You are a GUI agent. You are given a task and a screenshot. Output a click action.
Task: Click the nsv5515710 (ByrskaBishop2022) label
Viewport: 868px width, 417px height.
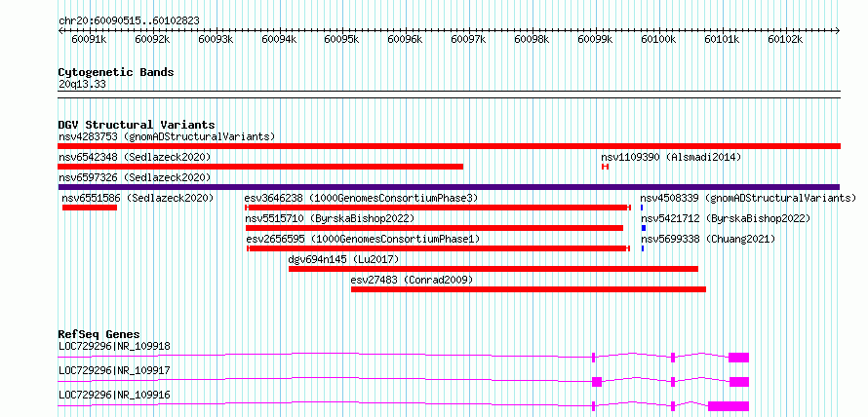point(330,218)
